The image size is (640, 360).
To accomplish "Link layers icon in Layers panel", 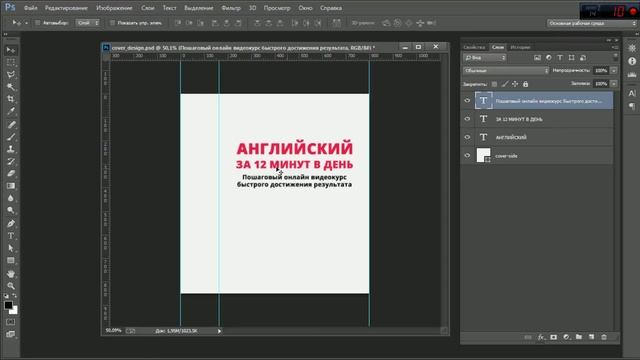I will 528,337.
